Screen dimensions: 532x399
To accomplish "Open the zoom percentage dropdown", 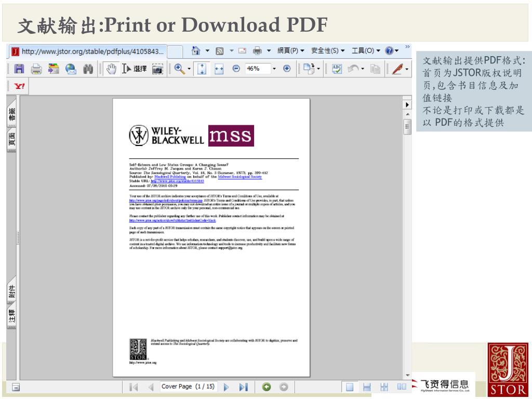I will click(274, 69).
